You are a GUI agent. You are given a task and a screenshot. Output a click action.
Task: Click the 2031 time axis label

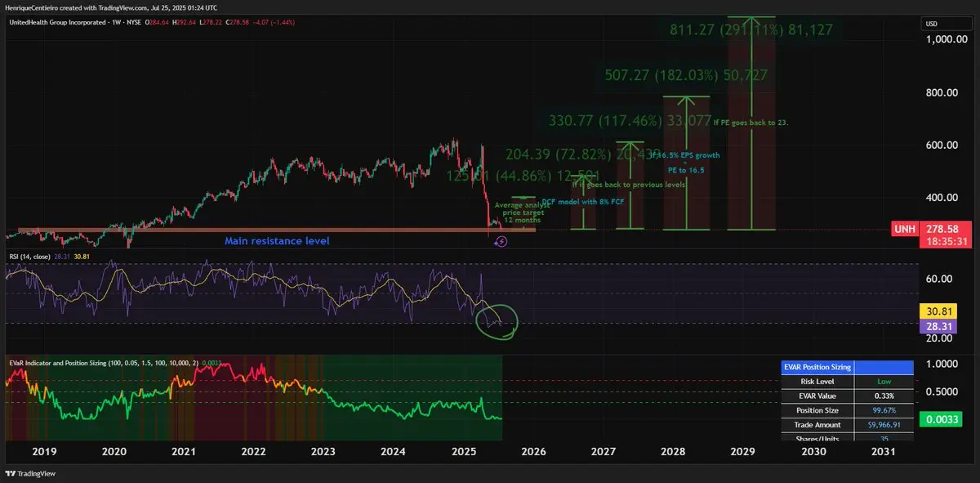pos(883,452)
